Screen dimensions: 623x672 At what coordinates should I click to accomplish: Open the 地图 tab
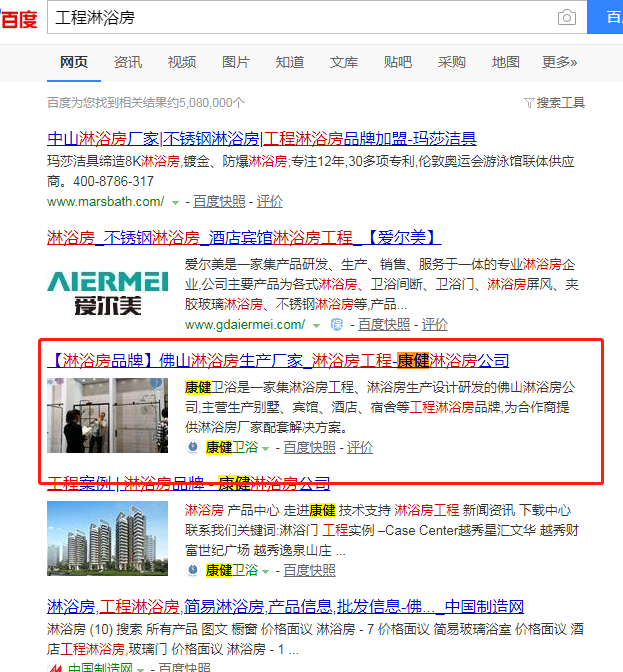[506, 62]
